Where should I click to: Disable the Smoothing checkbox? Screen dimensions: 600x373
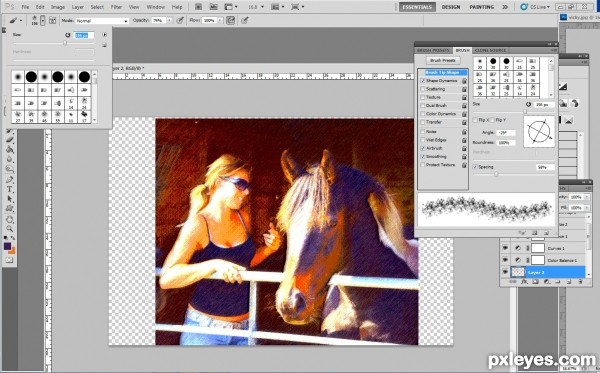[x=423, y=156]
